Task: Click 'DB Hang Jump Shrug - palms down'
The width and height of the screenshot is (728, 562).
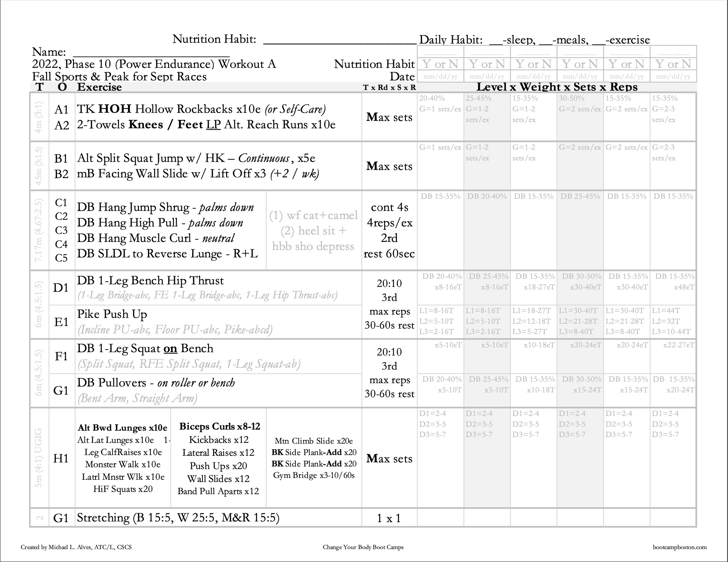Action: coord(165,207)
